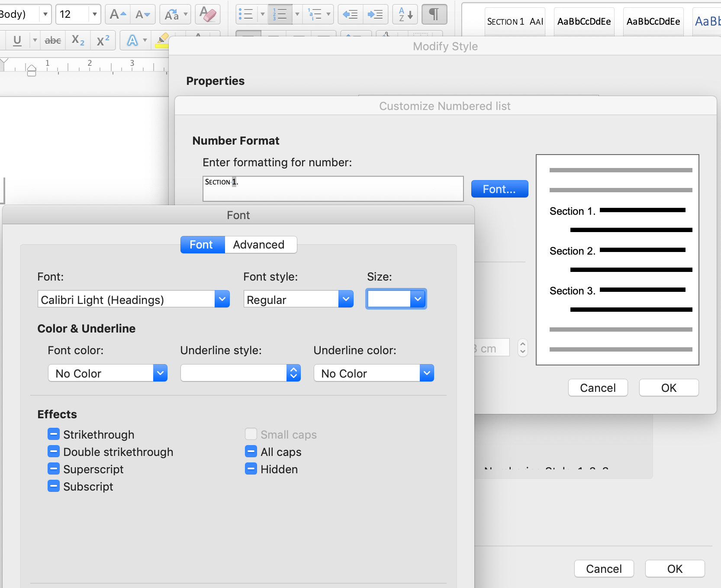
Task: Click the Sort A-Z icon
Action: (406, 14)
